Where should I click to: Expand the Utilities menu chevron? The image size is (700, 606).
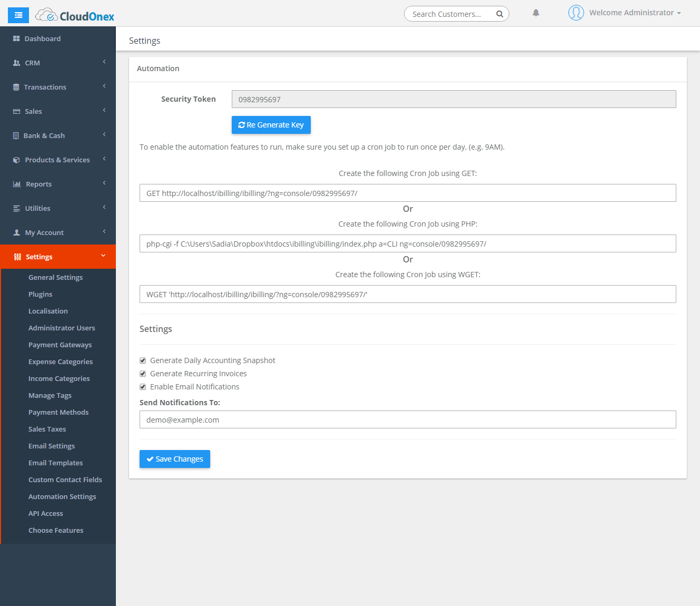[104, 207]
